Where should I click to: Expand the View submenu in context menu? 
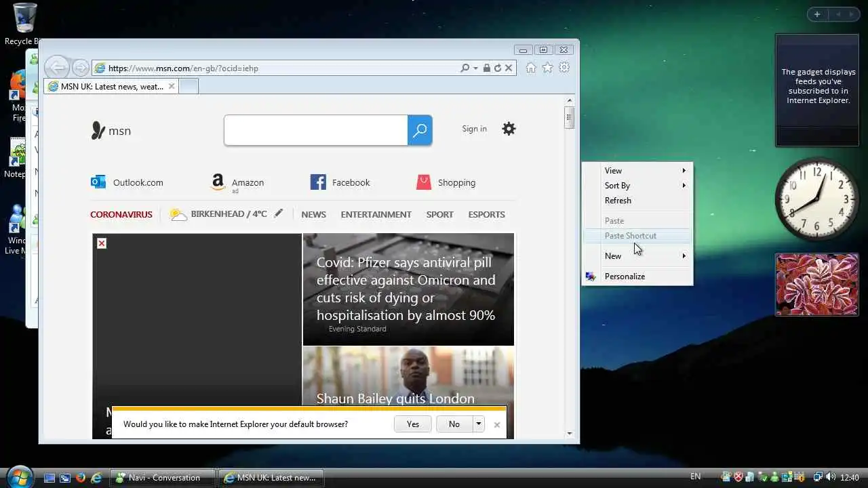(637, 171)
